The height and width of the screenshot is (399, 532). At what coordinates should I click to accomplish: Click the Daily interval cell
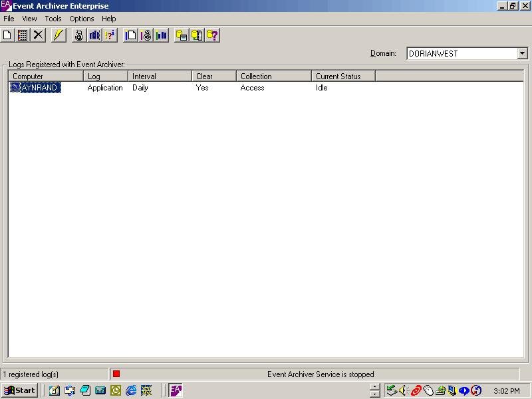click(x=140, y=88)
